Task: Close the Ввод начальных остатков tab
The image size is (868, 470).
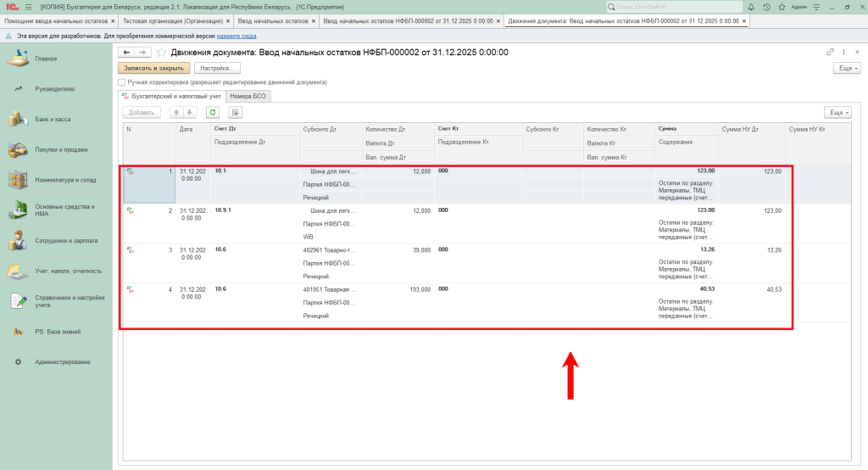Action: tap(314, 20)
